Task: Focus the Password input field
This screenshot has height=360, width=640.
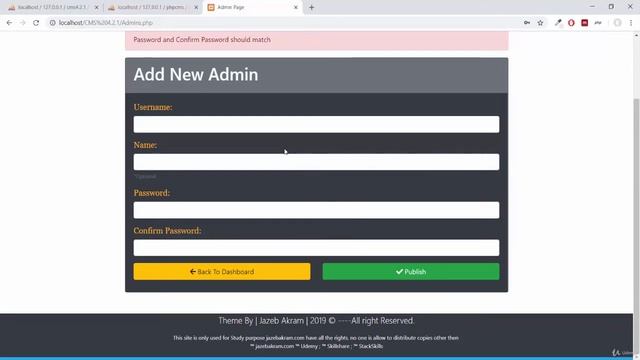Action: pos(316,210)
